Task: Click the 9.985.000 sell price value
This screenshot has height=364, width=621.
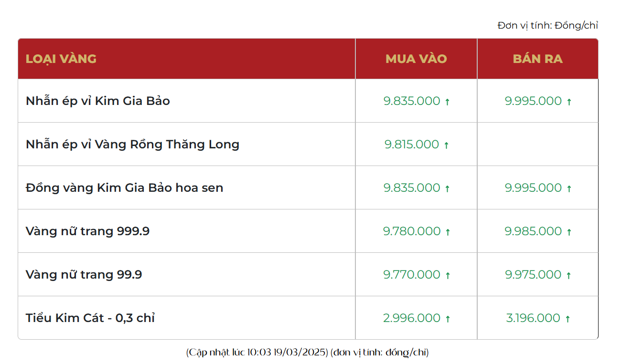Action: pos(533,231)
